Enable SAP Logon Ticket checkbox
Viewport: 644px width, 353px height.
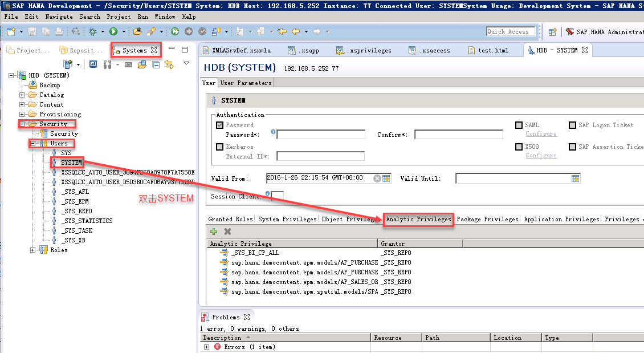[x=573, y=125]
